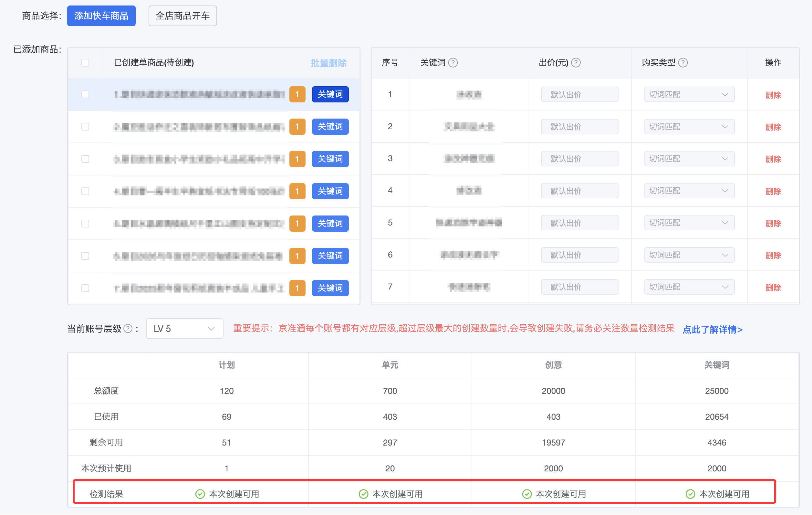The image size is (812, 515).
Task: Open LV 5 account level dropdown
Action: [x=184, y=329]
